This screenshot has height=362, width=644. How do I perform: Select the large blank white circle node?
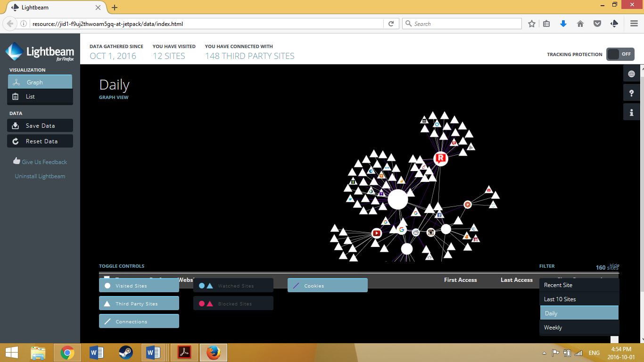tap(398, 199)
